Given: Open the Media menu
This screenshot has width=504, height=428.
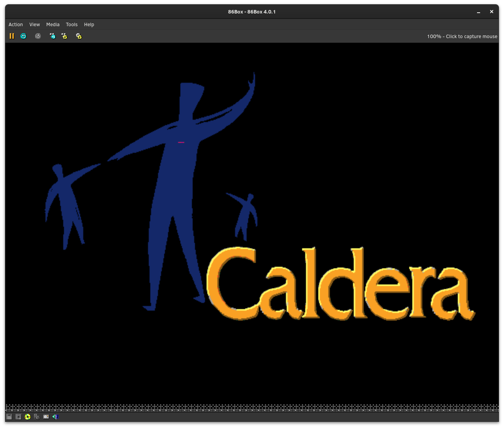Looking at the screenshot, I should pyautogui.click(x=53, y=24).
